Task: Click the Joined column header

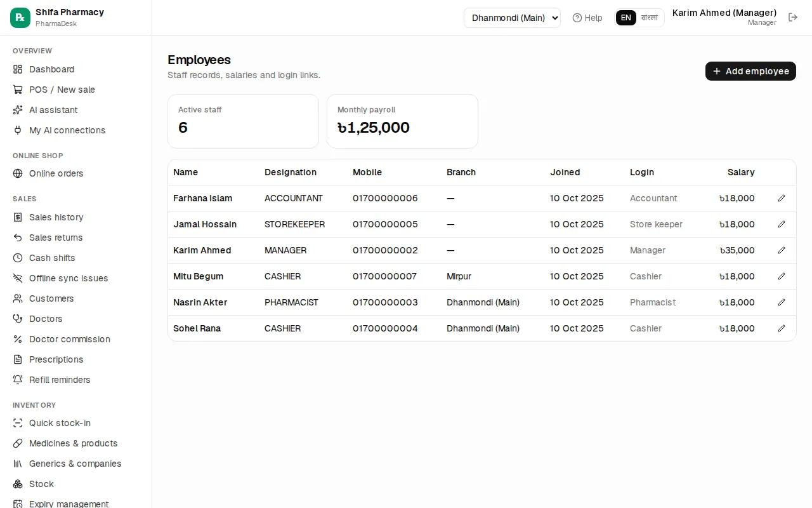Action: coord(565,172)
